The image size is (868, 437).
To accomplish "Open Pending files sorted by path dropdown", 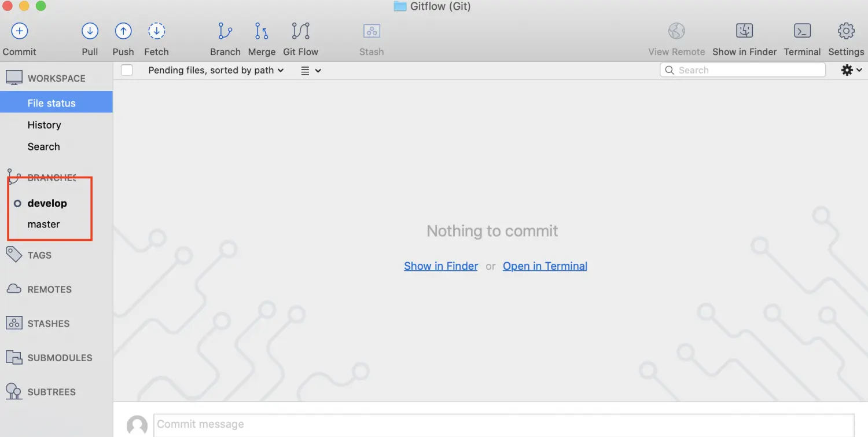I will pyautogui.click(x=216, y=70).
